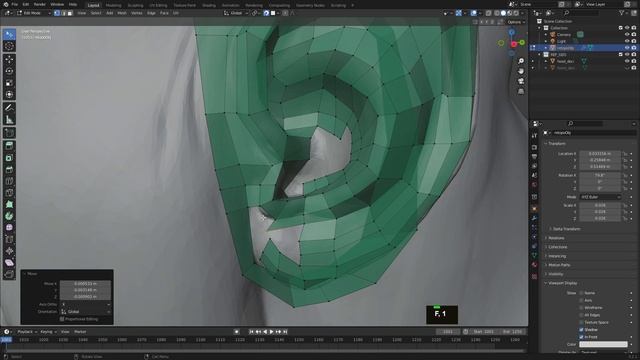Select the Extrude Region tool

point(9,146)
